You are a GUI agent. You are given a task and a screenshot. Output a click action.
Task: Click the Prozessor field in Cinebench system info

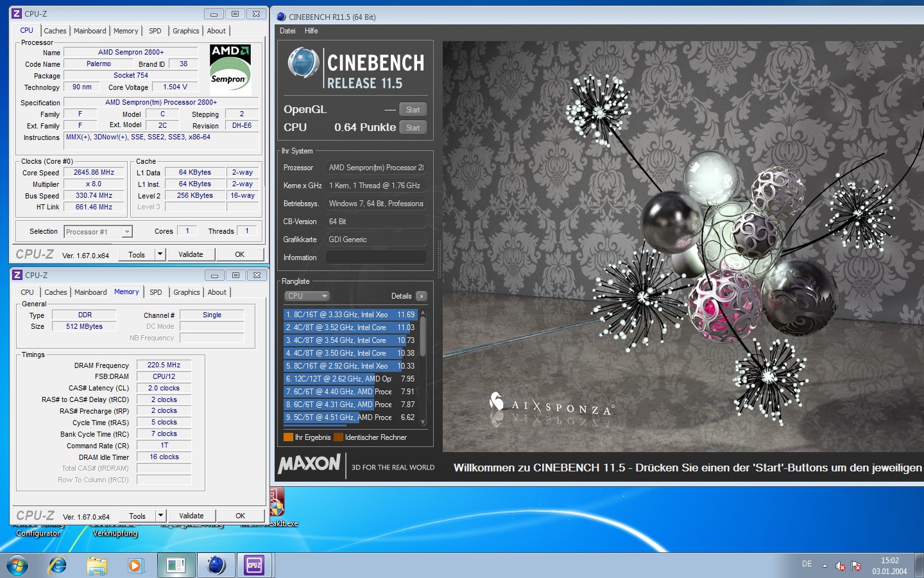(376, 168)
